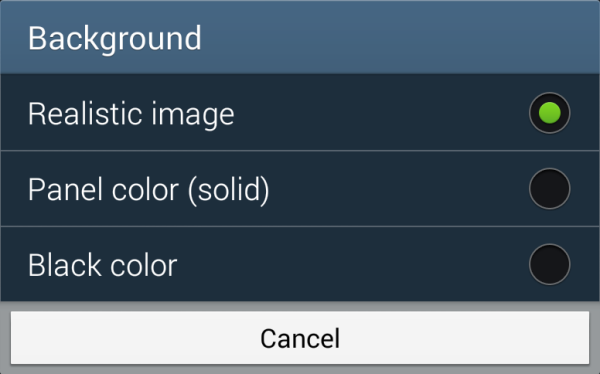Tap the green selected radio indicator

pyautogui.click(x=549, y=113)
